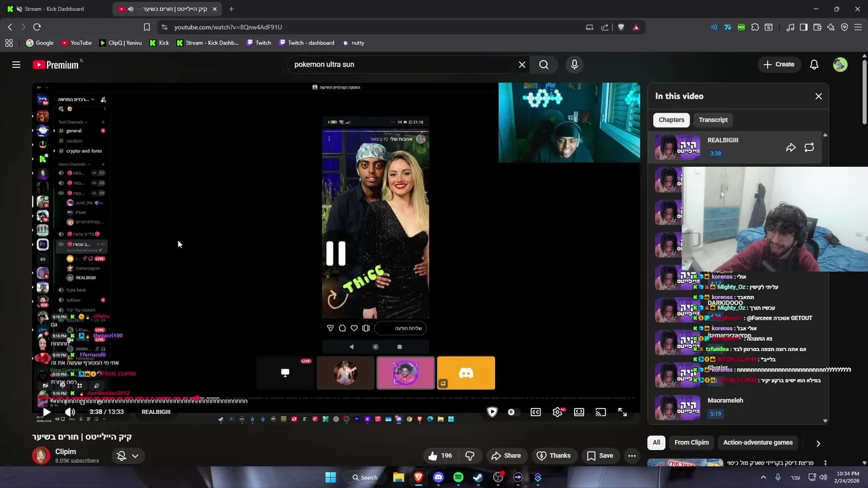Send Thanks to the creator

pos(553,455)
